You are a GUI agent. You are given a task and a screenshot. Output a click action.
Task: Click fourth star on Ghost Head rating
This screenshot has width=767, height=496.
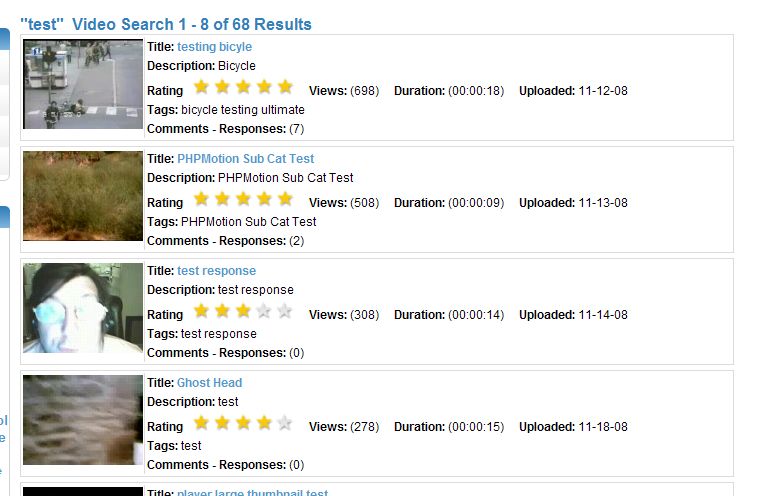point(264,423)
